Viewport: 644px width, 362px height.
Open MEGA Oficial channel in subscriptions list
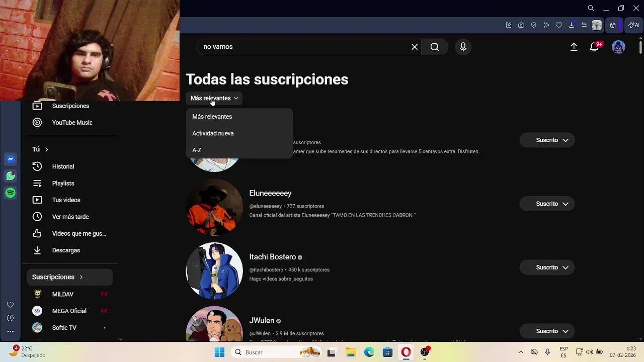click(70, 311)
